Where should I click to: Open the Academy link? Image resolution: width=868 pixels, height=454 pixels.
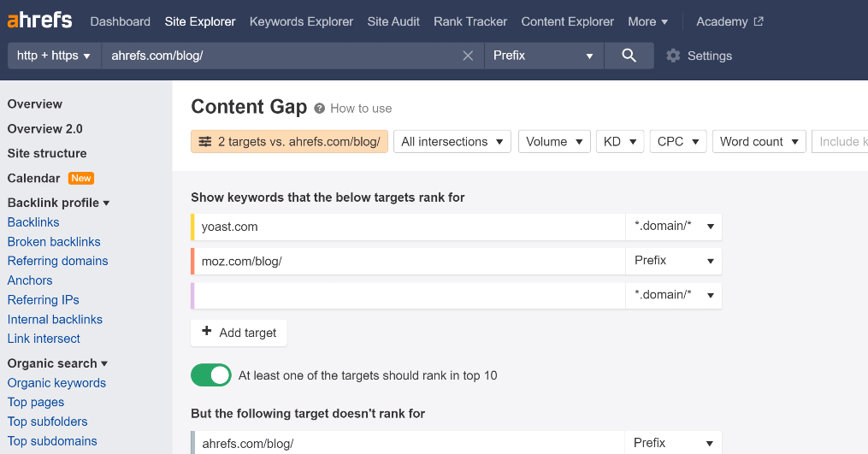tap(722, 21)
